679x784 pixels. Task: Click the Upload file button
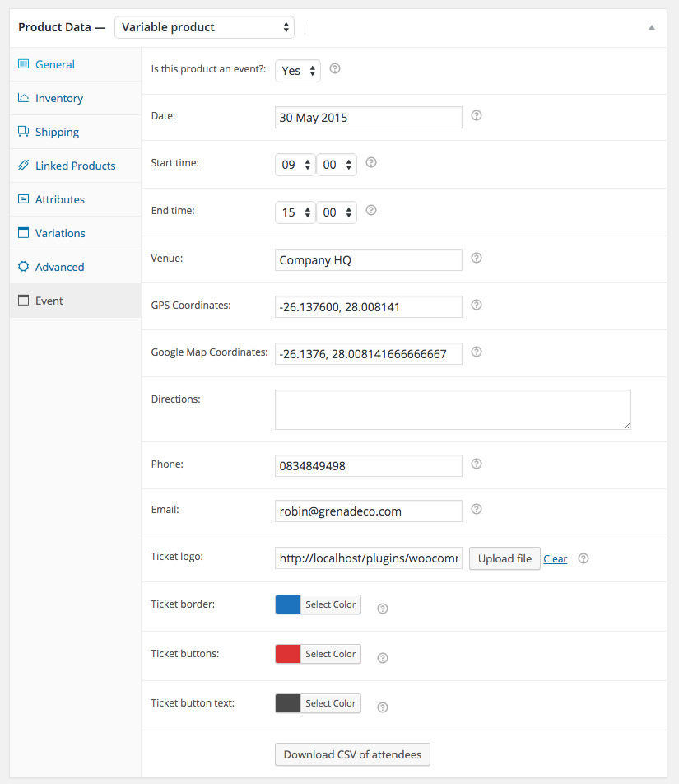[x=505, y=558]
